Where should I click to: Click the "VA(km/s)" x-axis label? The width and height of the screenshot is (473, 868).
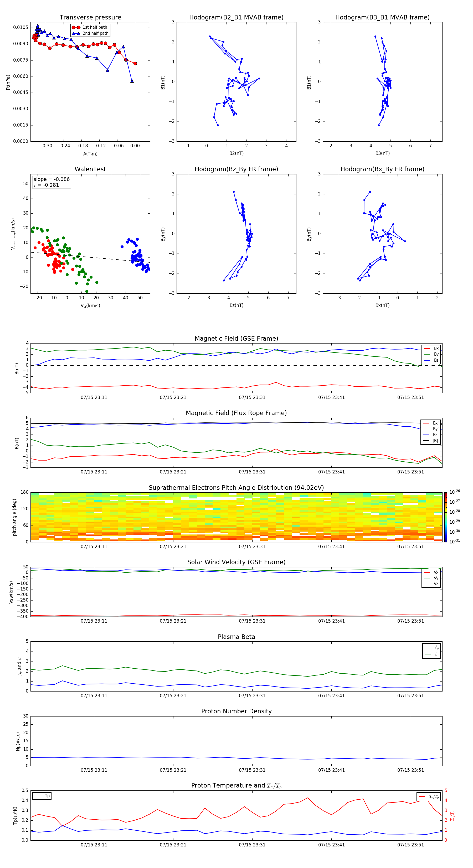pos(90,306)
